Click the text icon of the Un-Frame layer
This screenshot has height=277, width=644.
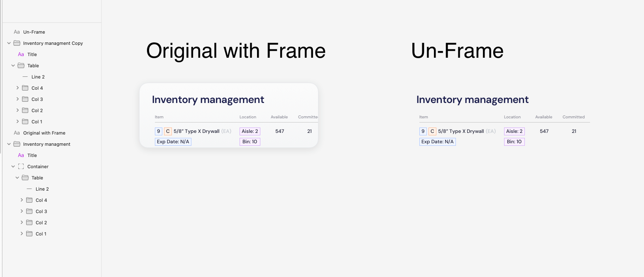[17, 32]
